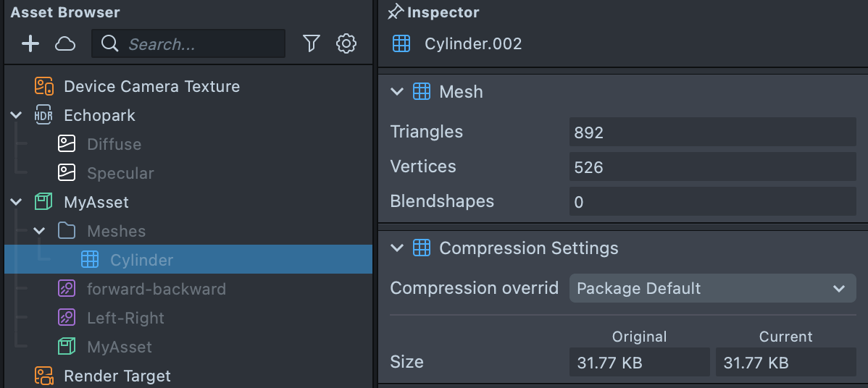The height and width of the screenshot is (388, 868).
Task: Open the cloud asset library icon
Action: tap(65, 44)
